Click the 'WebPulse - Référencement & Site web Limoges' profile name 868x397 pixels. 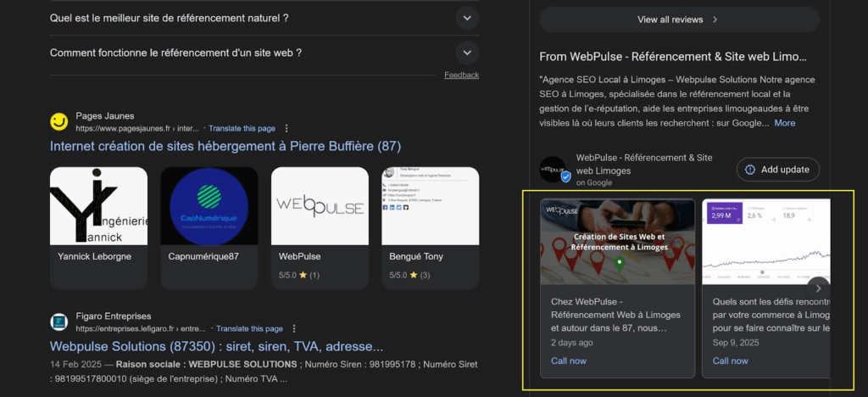click(644, 164)
